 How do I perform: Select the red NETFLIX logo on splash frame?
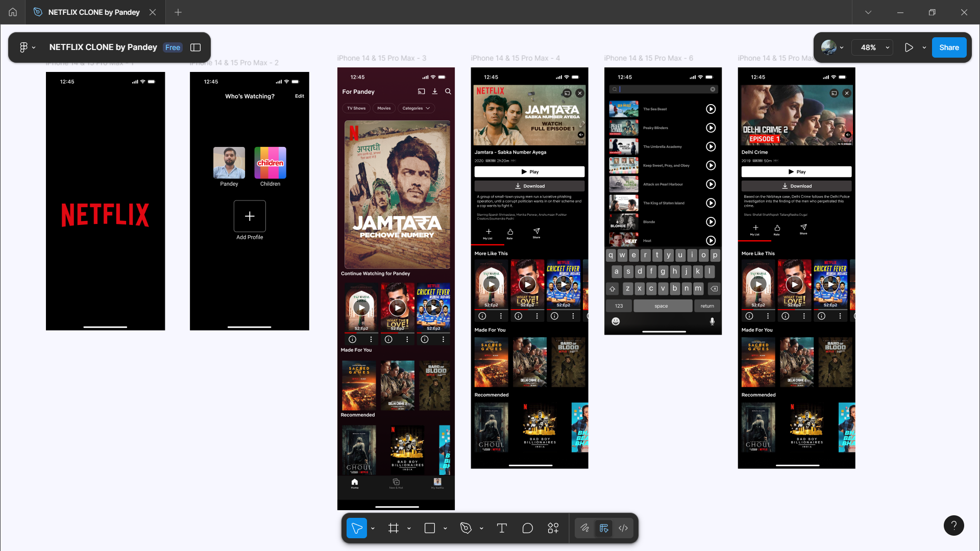[x=105, y=215]
